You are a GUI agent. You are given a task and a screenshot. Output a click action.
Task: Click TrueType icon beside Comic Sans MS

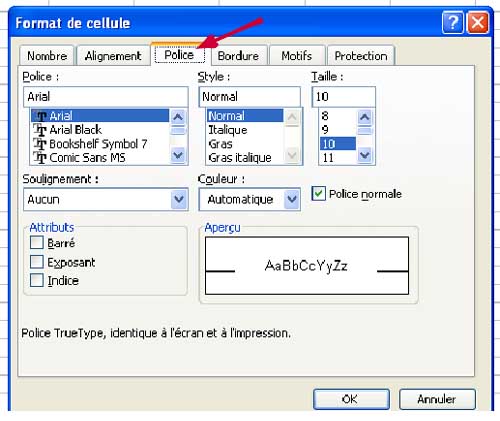tap(40, 157)
